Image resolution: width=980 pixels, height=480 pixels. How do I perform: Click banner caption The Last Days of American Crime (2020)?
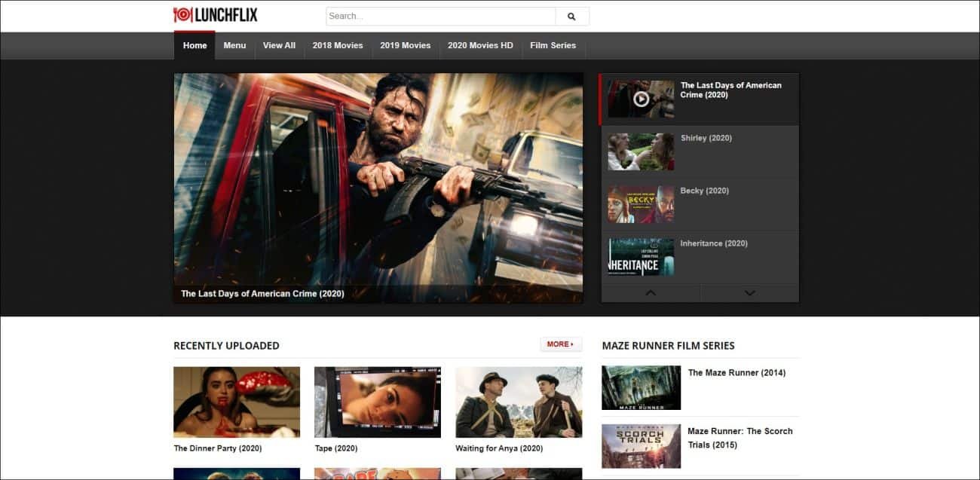[262, 294]
